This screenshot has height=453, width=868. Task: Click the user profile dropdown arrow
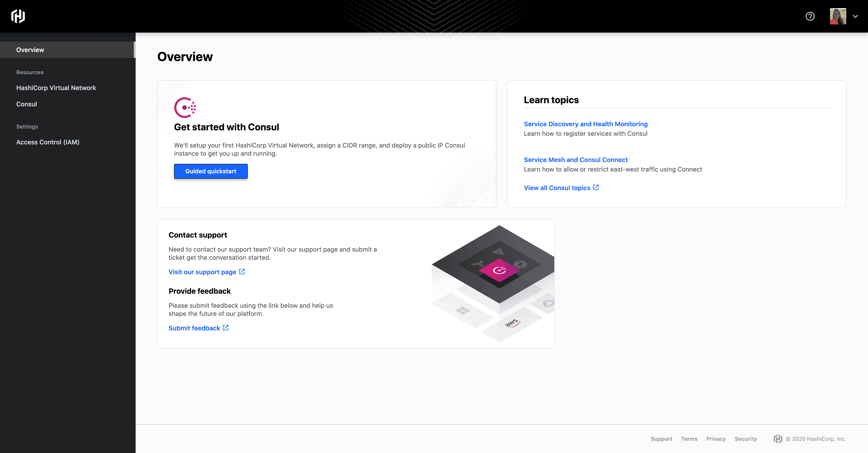[x=855, y=16]
